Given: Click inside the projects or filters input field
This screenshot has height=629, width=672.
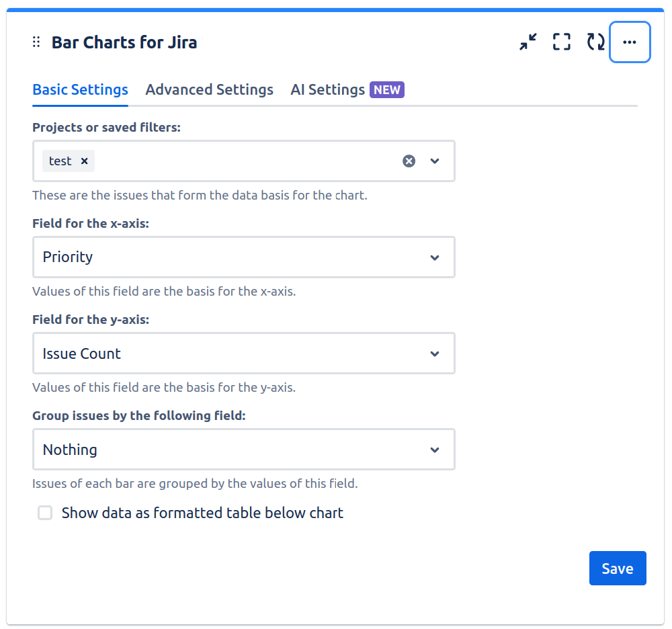Looking at the screenshot, I should tap(242, 161).
